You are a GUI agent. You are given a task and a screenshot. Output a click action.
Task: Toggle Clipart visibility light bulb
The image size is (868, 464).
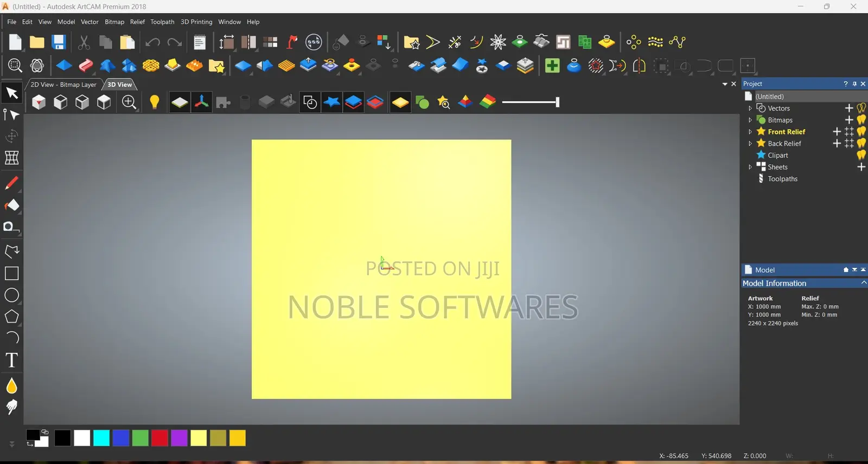[861, 155]
